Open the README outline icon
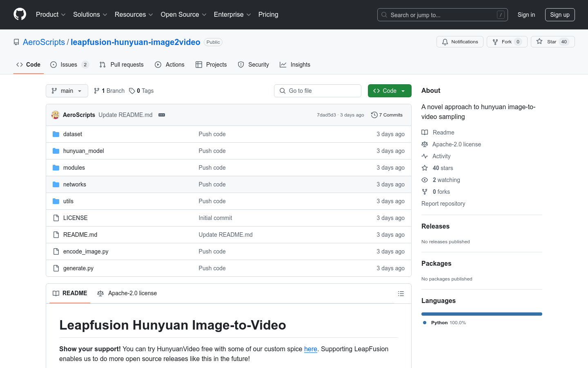The width and height of the screenshot is (588, 368). [401, 294]
